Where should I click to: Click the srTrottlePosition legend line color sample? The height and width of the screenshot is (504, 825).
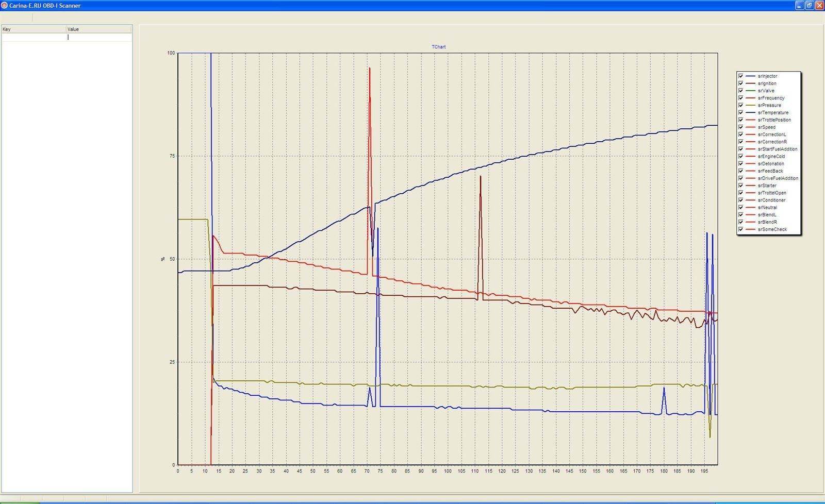(x=750, y=120)
